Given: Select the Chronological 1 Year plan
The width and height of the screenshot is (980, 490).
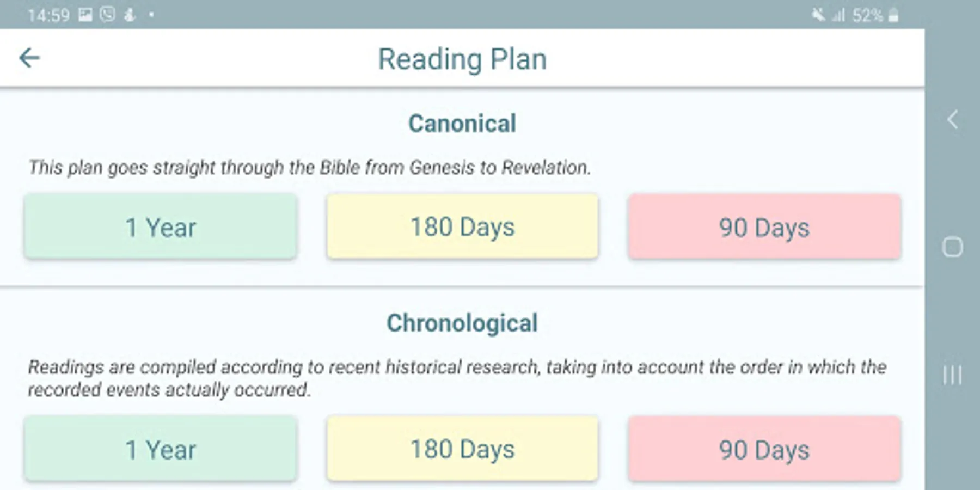Looking at the screenshot, I should click(161, 449).
